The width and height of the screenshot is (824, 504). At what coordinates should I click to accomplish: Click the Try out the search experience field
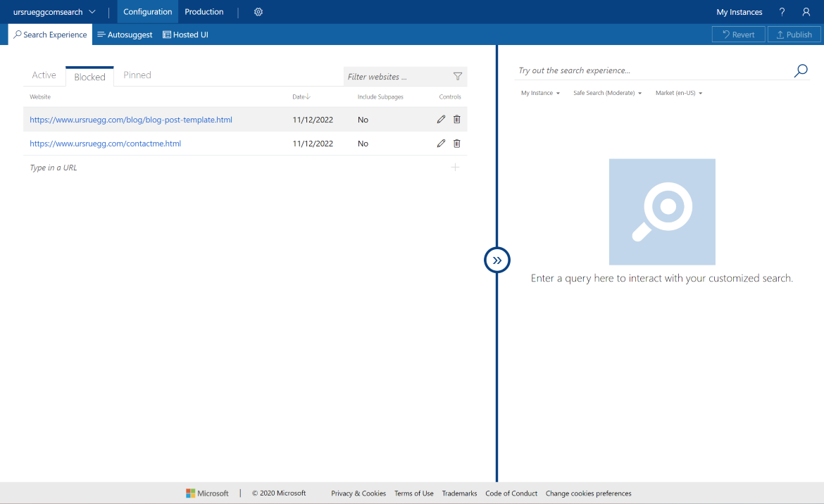[653, 70]
